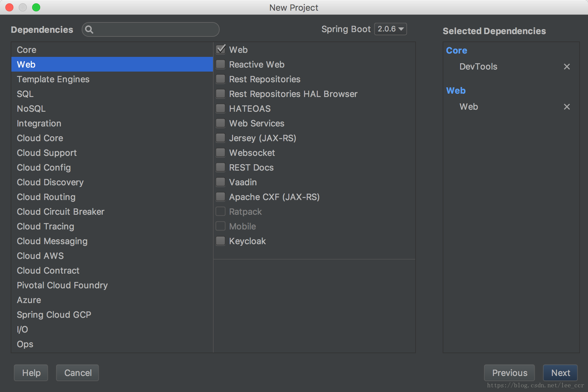
Task: Click the disabled Mobile checkbox
Action: pos(221,226)
